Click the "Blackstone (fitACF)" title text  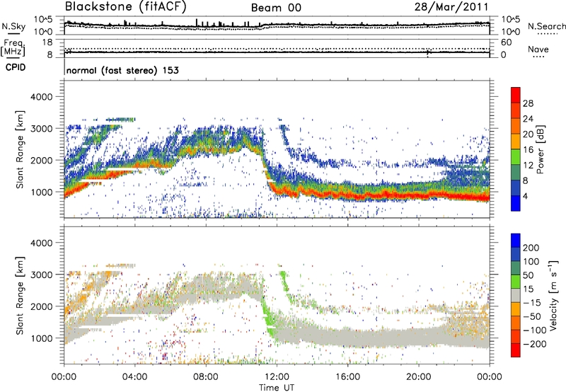point(126,7)
